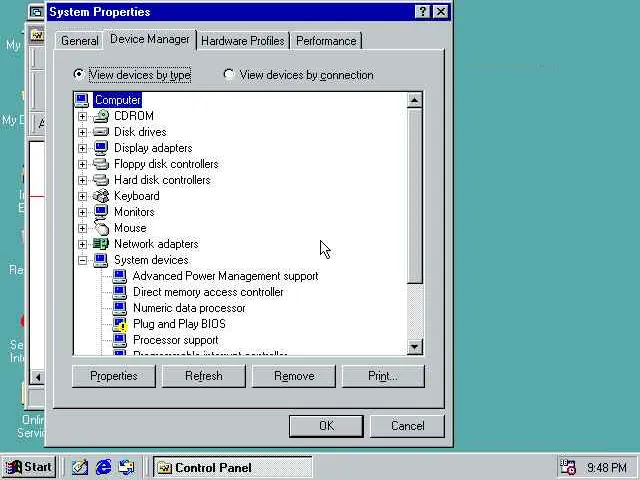Click the Print... button
This screenshot has height=480, width=640.
click(x=383, y=376)
